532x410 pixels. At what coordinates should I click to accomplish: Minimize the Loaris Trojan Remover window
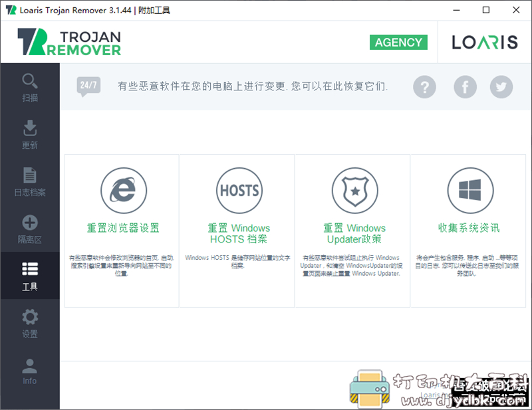coord(456,10)
